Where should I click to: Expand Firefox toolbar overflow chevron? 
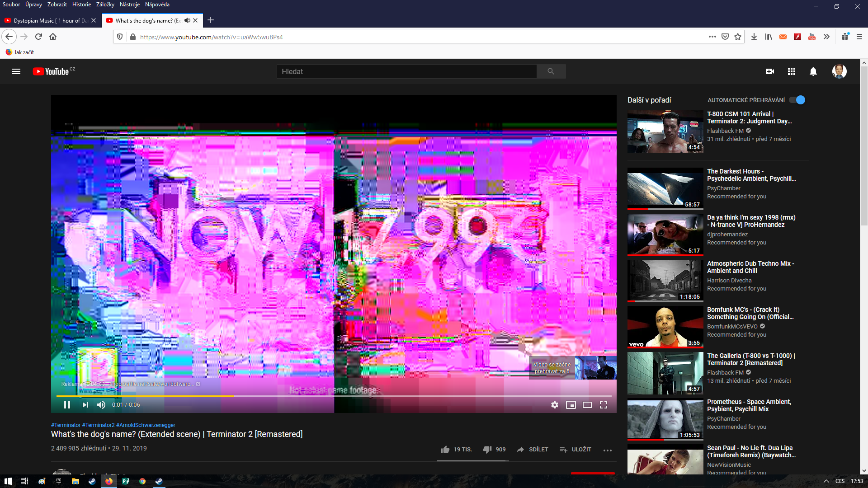826,37
